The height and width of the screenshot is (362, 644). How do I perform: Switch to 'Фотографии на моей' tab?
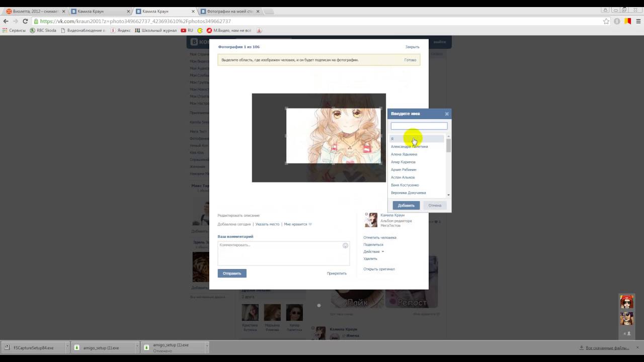coord(229,11)
